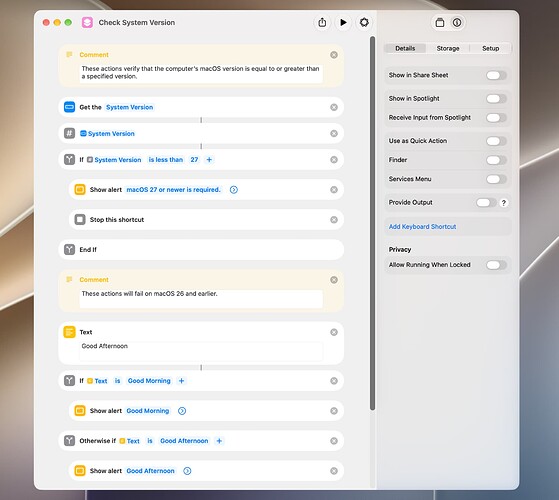Image resolution: width=559 pixels, height=500 pixels.
Task: Add a condition to the If Text Good Morning
Action: coord(181,381)
